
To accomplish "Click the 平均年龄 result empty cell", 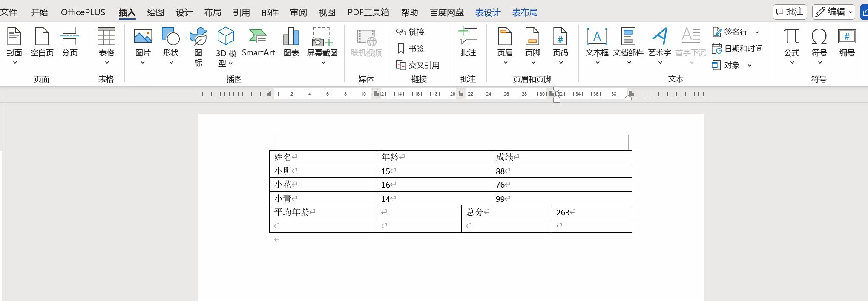I will [419, 212].
